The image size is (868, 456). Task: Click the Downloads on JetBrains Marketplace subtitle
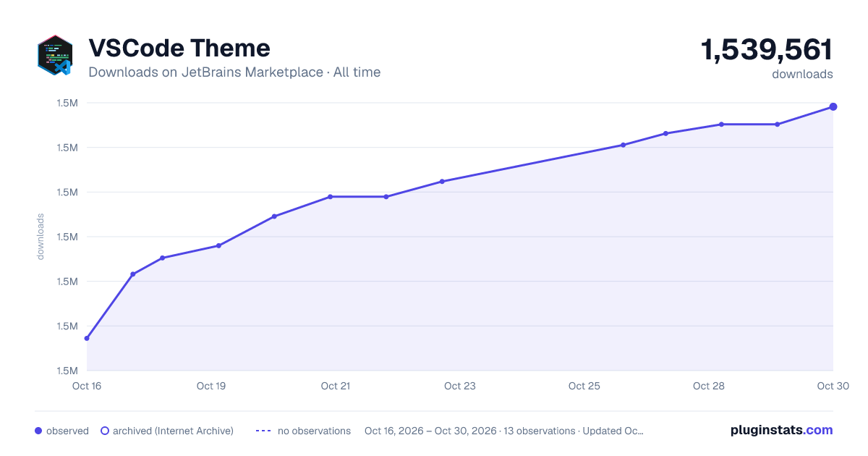coord(234,72)
